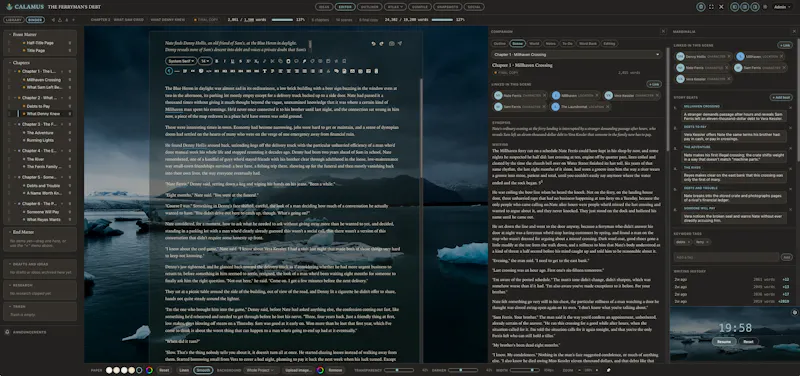Image resolution: width=800 pixels, height=376 pixels.
Task: Select What Reyes Wants scene in binder
Action: tap(43, 219)
